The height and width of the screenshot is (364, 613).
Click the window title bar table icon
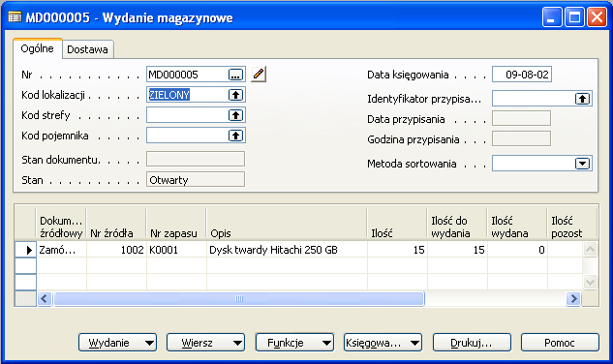point(15,17)
